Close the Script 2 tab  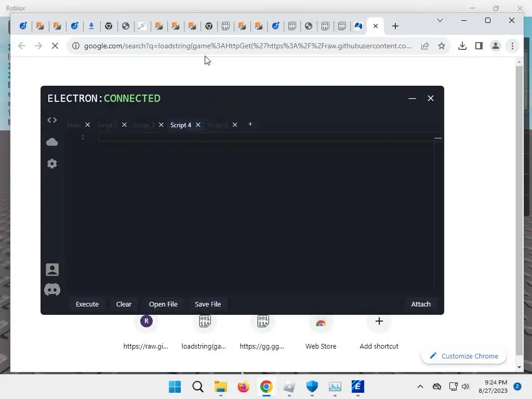click(125, 125)
